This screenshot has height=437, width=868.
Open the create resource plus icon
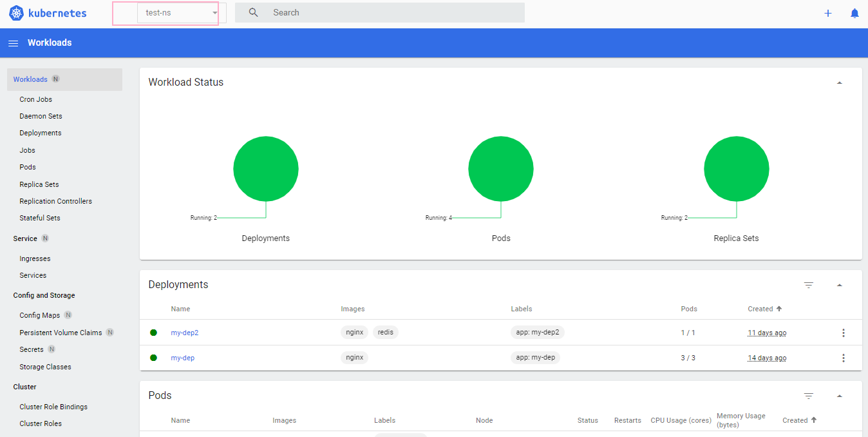click(827, 12)
